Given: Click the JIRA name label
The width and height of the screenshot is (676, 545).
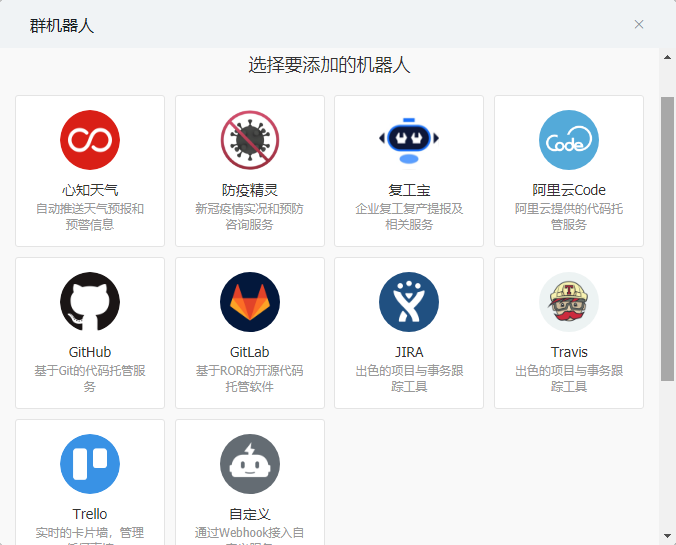Looking at the screenshot, I should coord(409,352).
